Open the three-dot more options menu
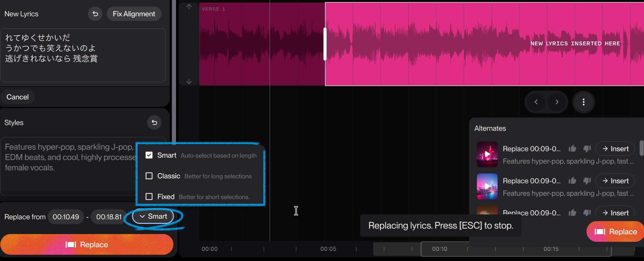Viewport: 644px width, 261px height. [x=583, y=102]
